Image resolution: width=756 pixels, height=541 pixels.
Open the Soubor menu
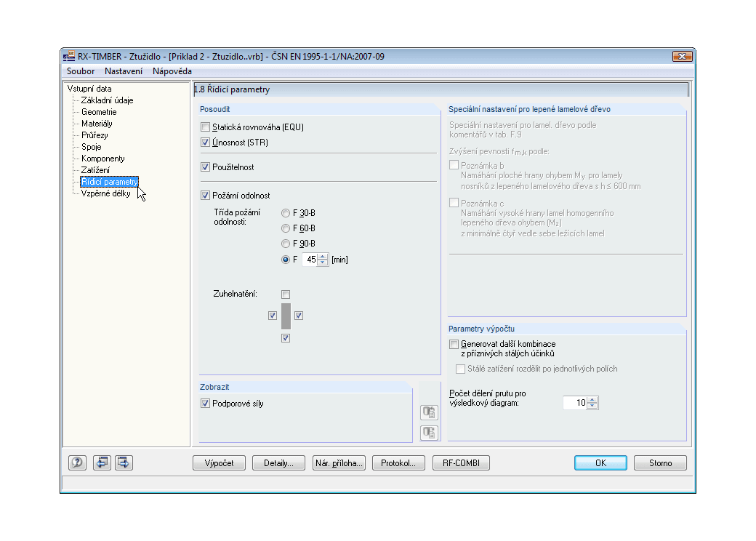tap(80, 71)
